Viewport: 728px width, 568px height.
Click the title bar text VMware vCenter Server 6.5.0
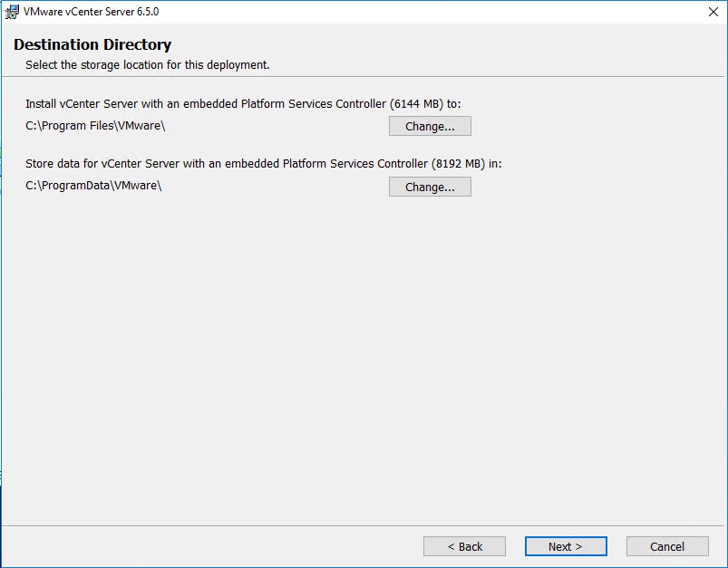(x=91, y=12)
